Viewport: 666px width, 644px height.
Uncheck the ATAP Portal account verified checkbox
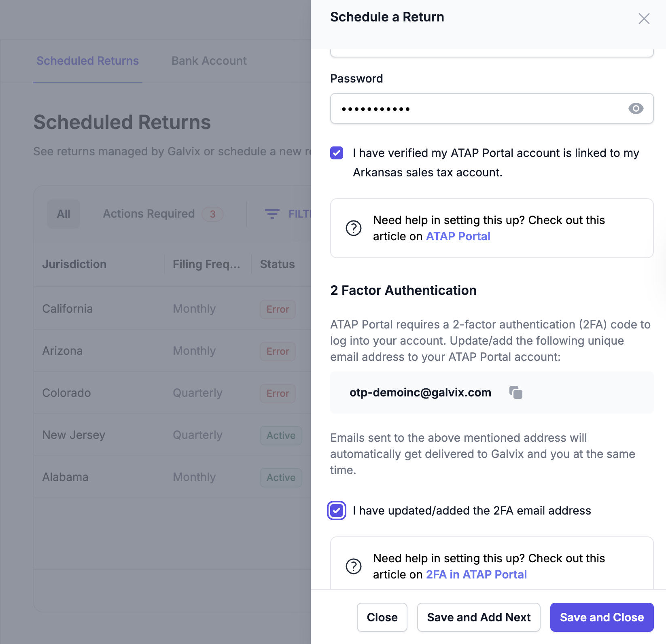click(x=337, y=153)
